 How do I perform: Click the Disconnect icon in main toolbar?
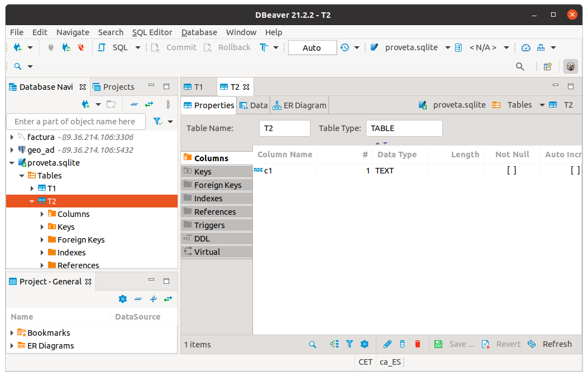[81, 47]
